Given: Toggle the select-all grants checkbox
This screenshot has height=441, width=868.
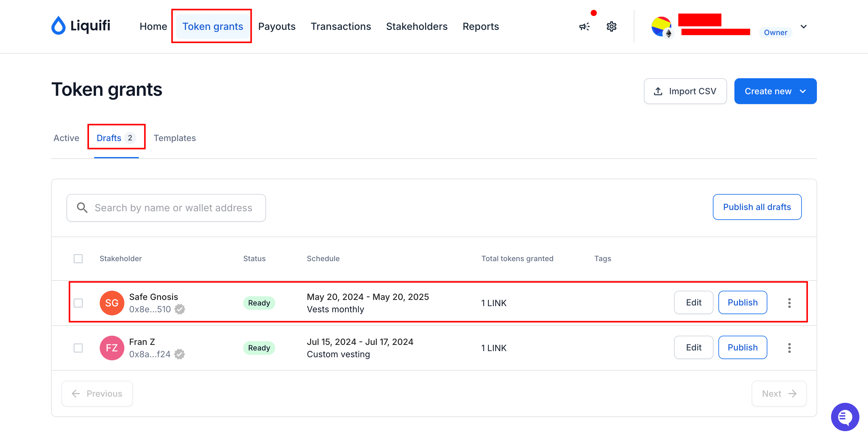Looking at the screenshot, I should 78,259.
